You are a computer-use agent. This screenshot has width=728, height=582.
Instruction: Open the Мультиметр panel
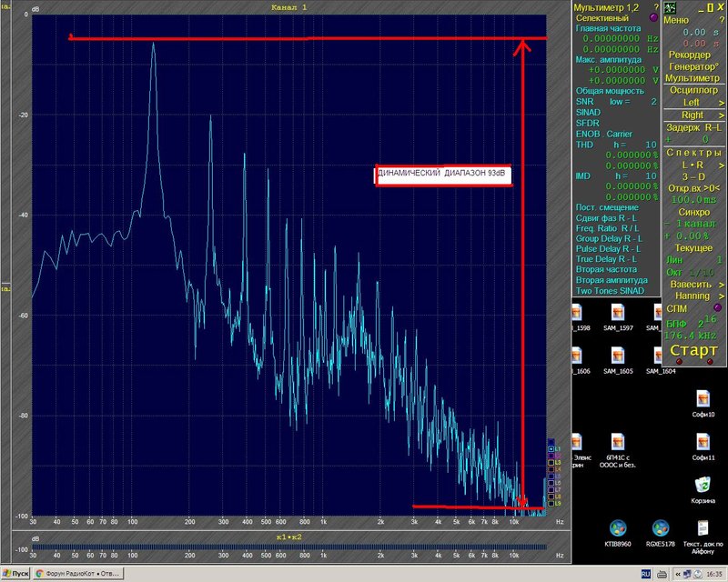693,78
